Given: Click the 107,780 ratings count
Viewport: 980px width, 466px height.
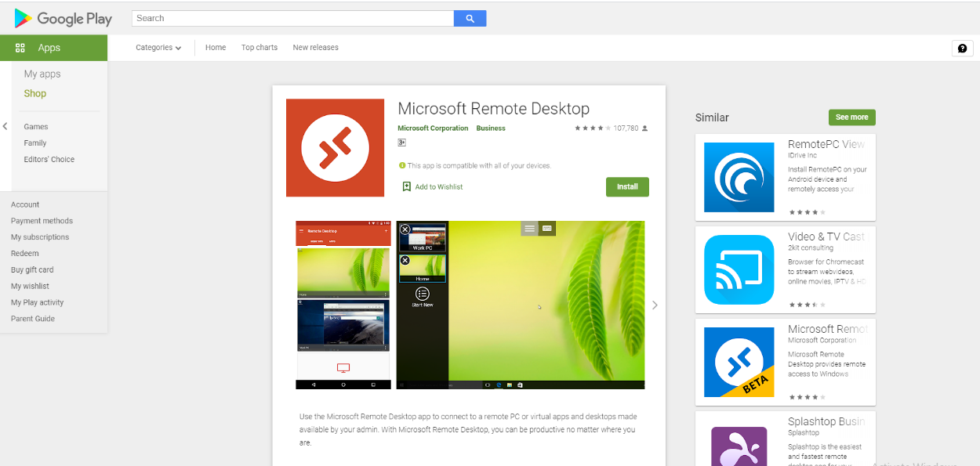Looking at the screenshot, I should 626,128.
